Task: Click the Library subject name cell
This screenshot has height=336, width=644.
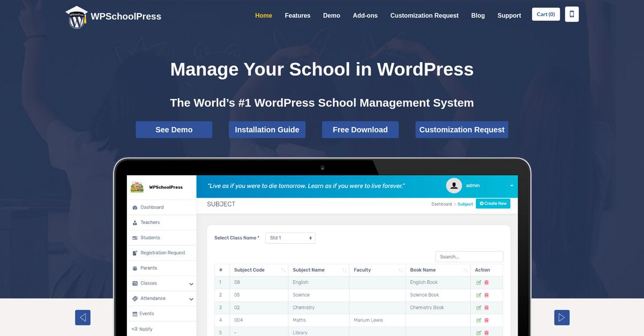Action: [319, 332]
